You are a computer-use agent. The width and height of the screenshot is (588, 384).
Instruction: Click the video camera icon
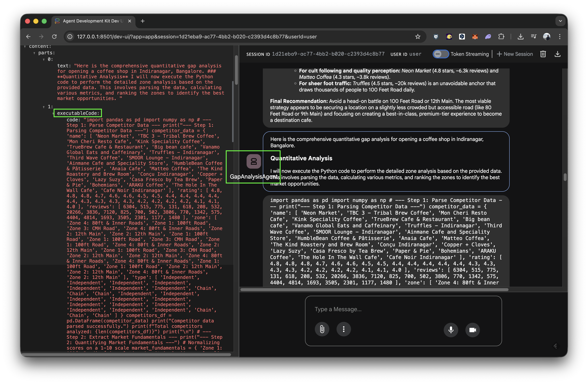(x=472, y=330)
